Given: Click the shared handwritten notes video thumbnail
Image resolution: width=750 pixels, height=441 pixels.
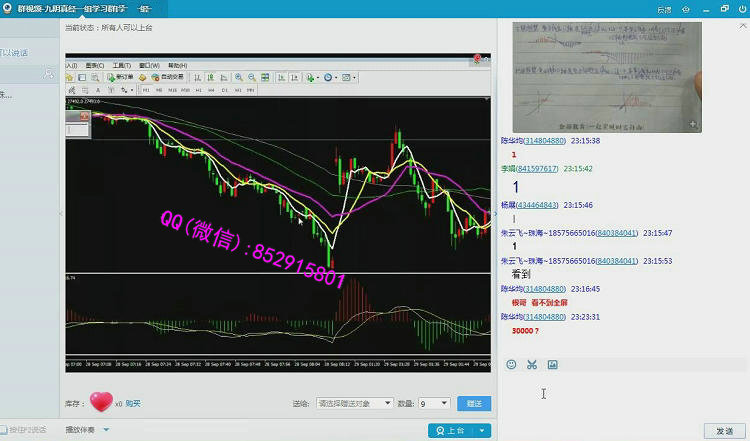Looking at the screenshot, I should pyautogui.click(x=607, y=78).
